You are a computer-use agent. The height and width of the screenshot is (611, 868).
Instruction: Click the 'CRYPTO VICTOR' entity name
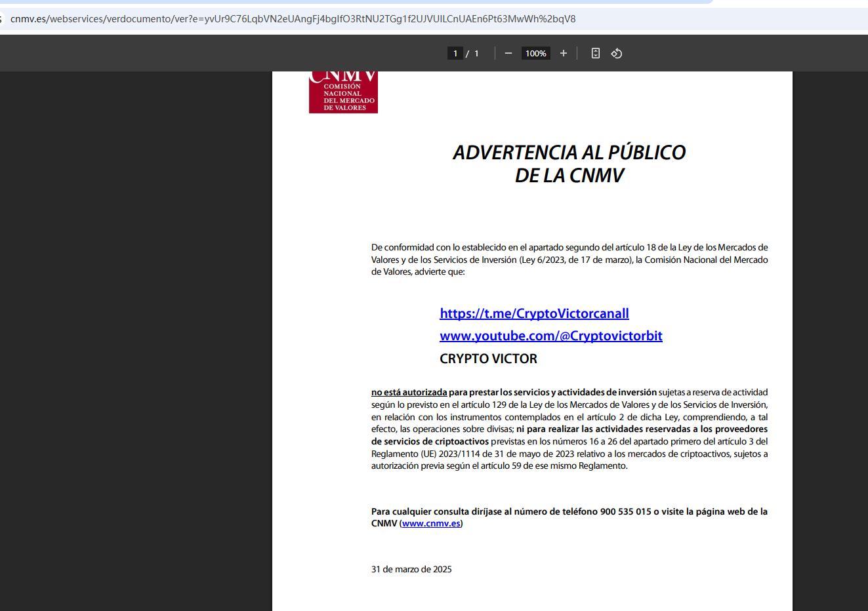pos(488,359)
